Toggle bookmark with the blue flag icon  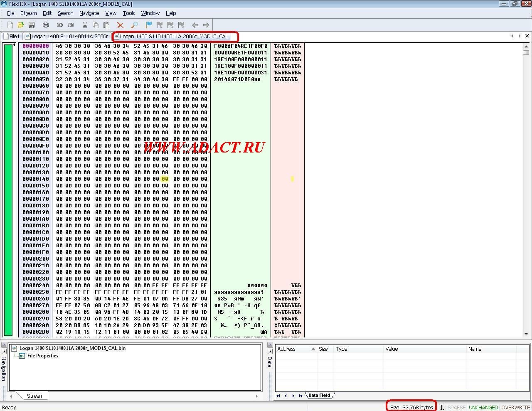(148, 25)
